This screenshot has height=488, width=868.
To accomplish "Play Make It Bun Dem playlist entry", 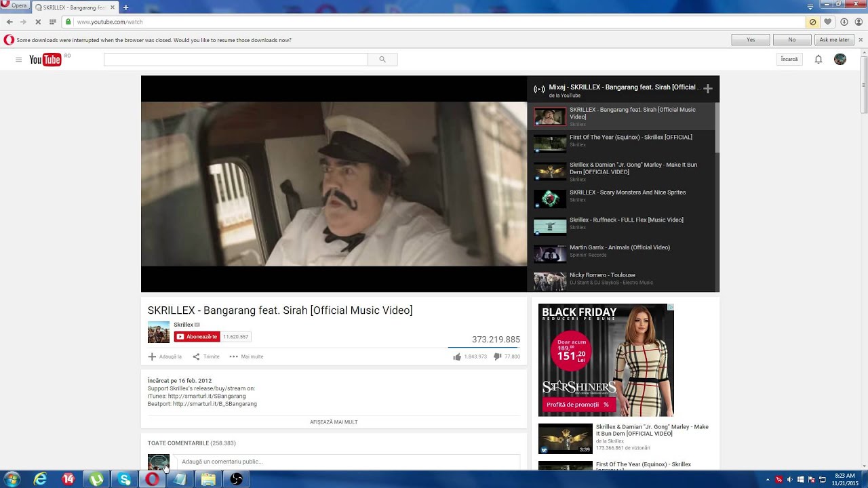I will [623, 171].
